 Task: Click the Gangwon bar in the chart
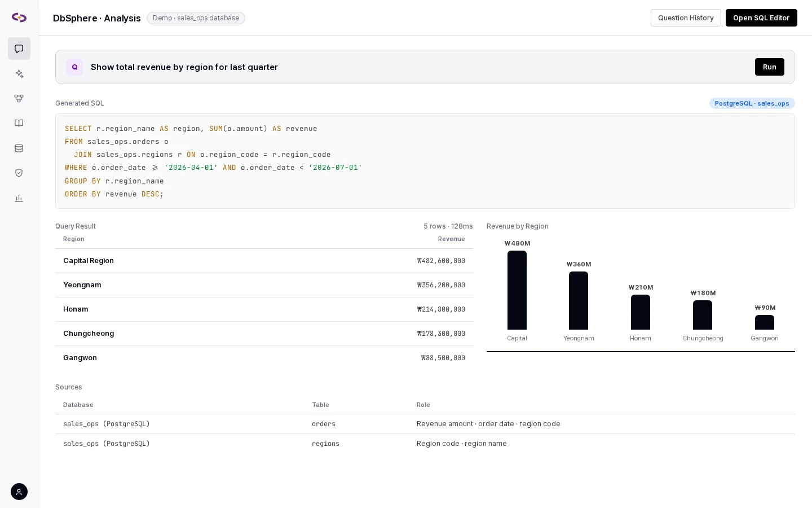tap(765, 322)
